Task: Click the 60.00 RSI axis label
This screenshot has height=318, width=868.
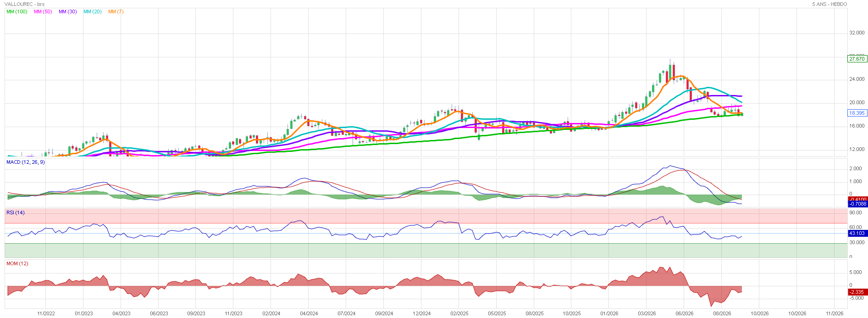Action: click(856, 228)
